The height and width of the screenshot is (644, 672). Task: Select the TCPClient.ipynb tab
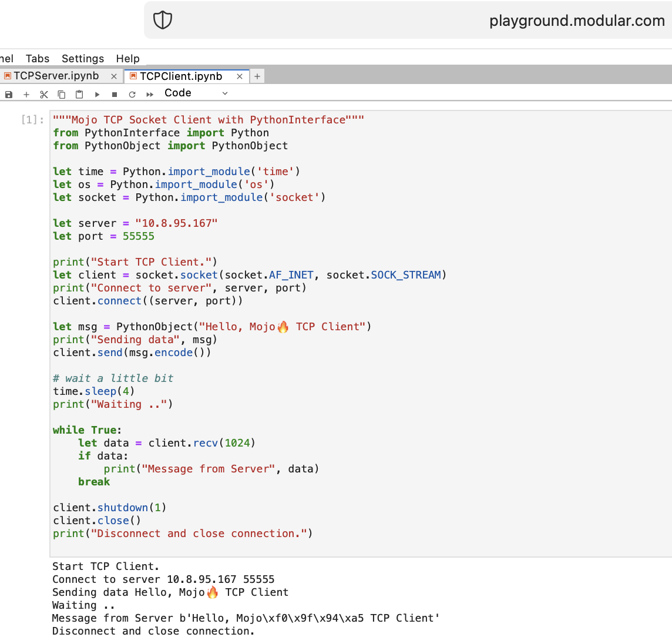[x=181, y=76]
